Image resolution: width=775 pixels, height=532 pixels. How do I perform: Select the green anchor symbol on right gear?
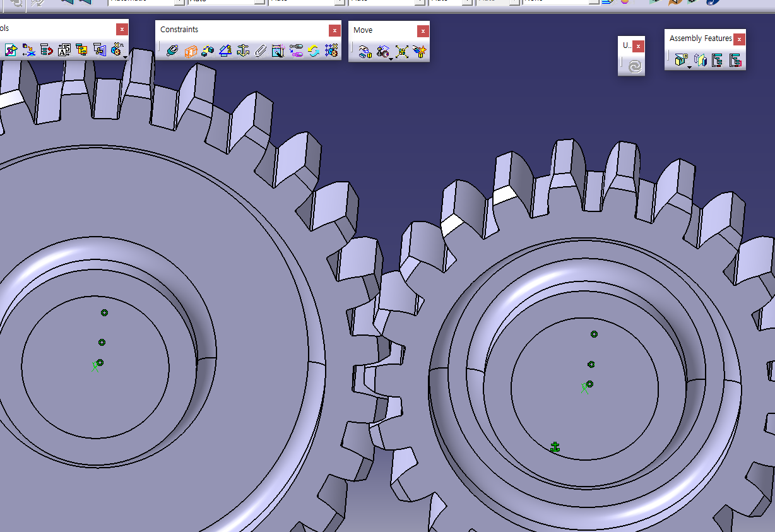(x=555, y=447)
